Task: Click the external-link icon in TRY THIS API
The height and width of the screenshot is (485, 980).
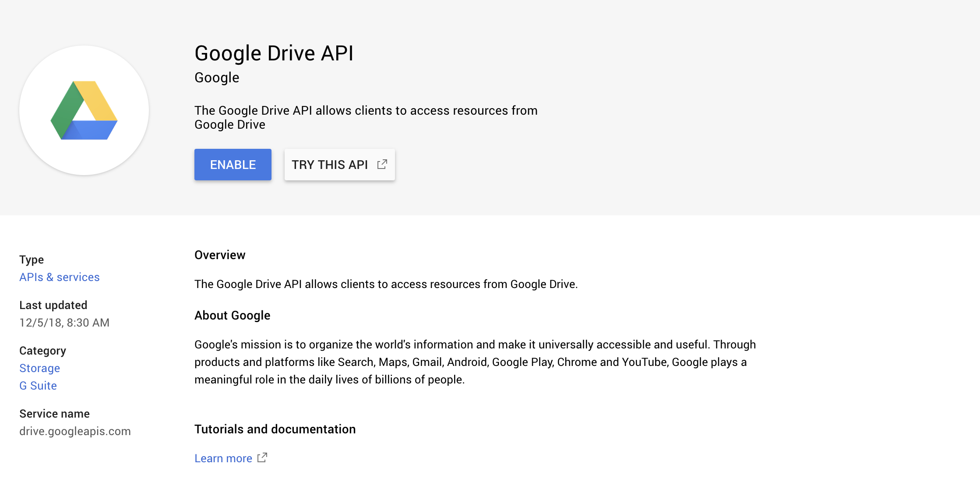Action: point(382,164)
